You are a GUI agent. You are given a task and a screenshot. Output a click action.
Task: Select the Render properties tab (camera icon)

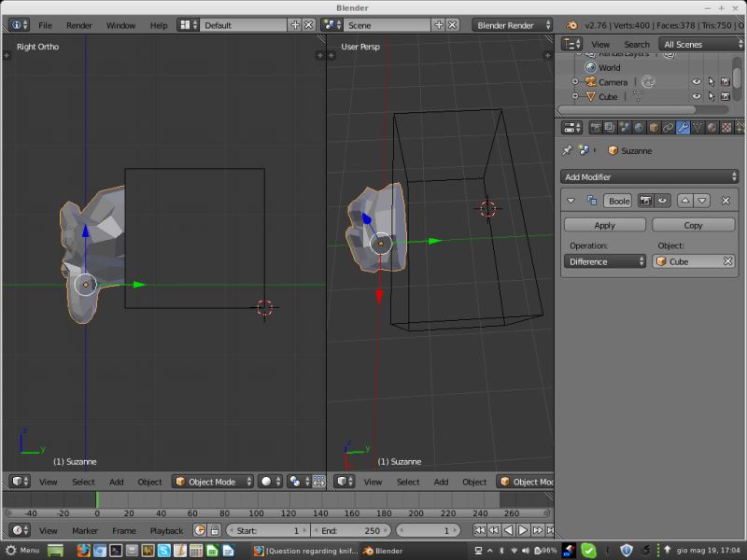[x=595, y=127]
